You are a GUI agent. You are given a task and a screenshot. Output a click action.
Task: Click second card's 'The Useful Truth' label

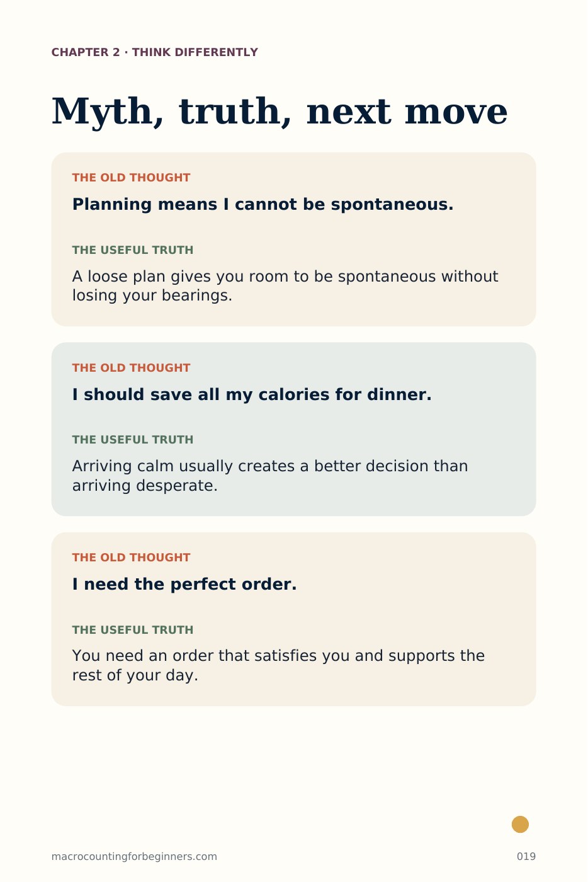pyautogui.click(x=133, y=440)
